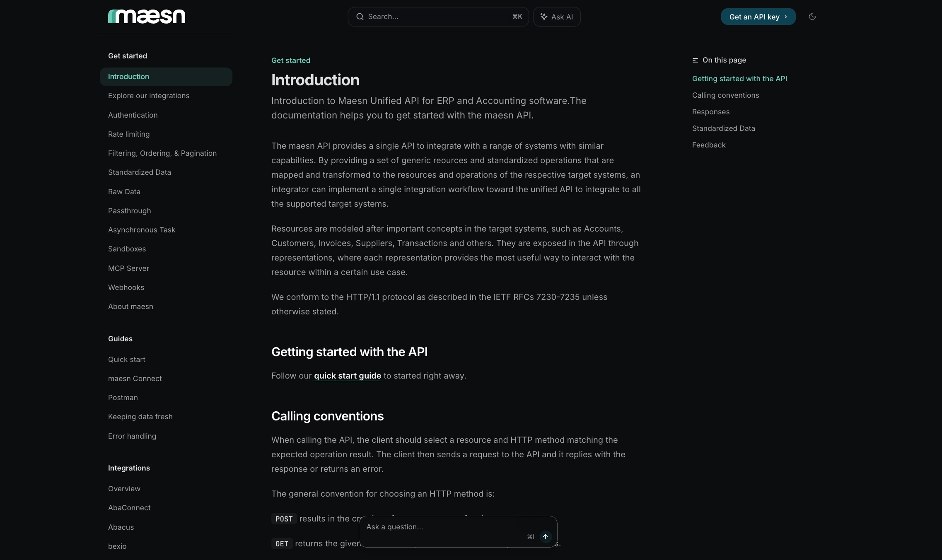Click the search magnifier icon
Image resolution: width=942 pixels, height=560 pixels.
point(360,17)
